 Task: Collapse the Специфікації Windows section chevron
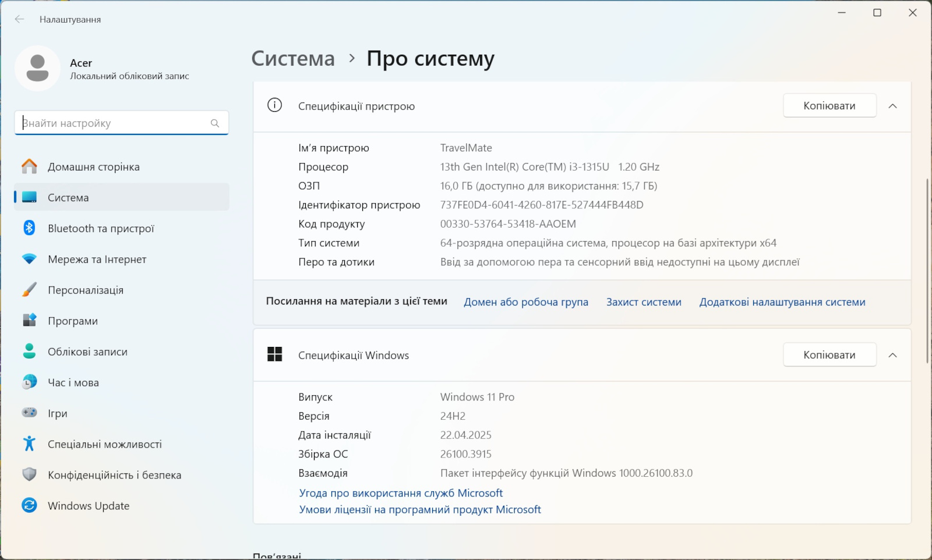(892, 355)
